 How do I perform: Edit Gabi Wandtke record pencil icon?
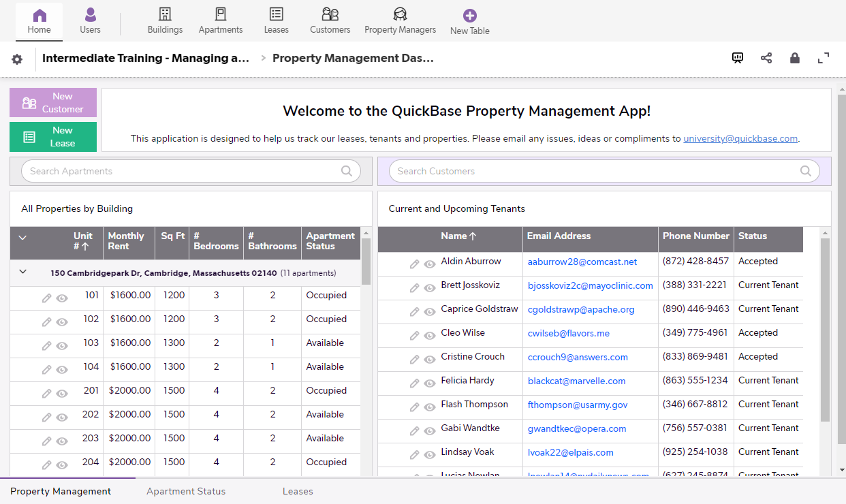point(415,431)
